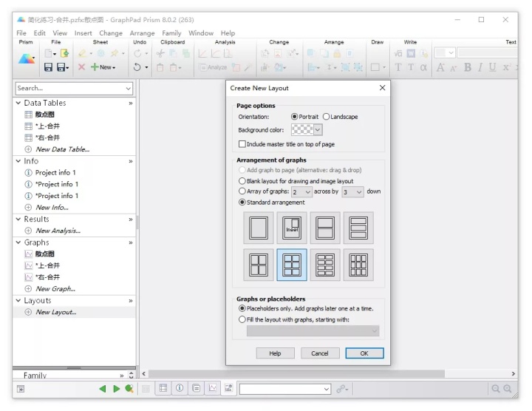The image size is (532, 411).
Task: Click the zoom in magnifier at the far right
Action: 508,389
